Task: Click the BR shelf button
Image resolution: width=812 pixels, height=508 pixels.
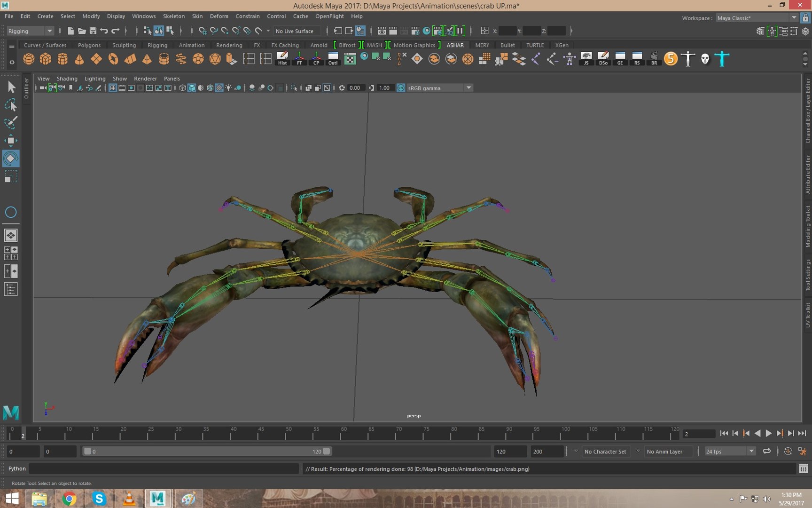Action: (654, 59)
